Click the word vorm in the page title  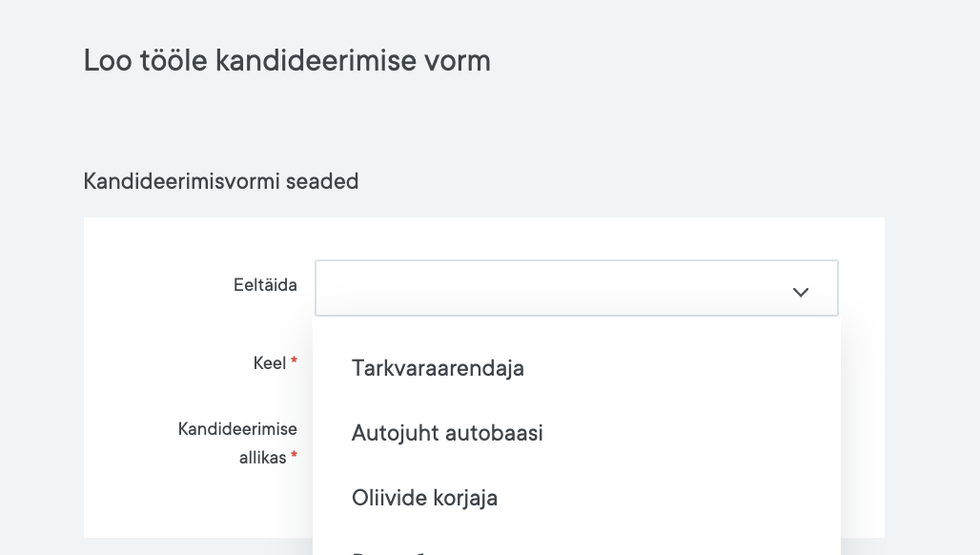pyautogui.click(x=458, y=61)
